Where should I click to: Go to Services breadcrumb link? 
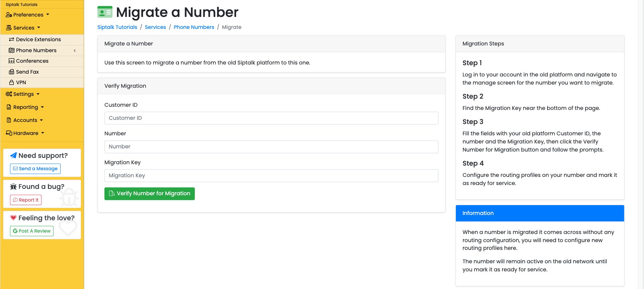click(155, 27)
